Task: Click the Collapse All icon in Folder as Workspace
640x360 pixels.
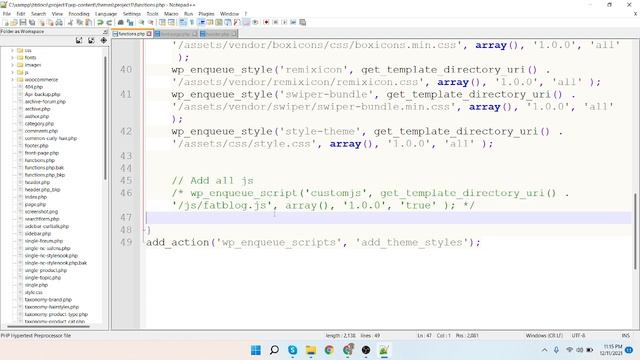Action: click(91, 40)
